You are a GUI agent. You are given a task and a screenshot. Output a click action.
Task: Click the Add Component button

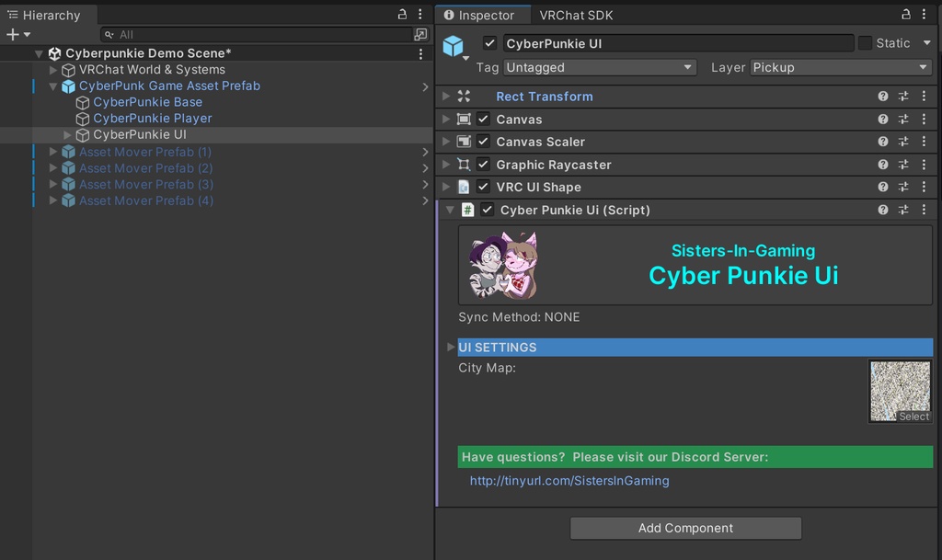(x=685, y=528)
